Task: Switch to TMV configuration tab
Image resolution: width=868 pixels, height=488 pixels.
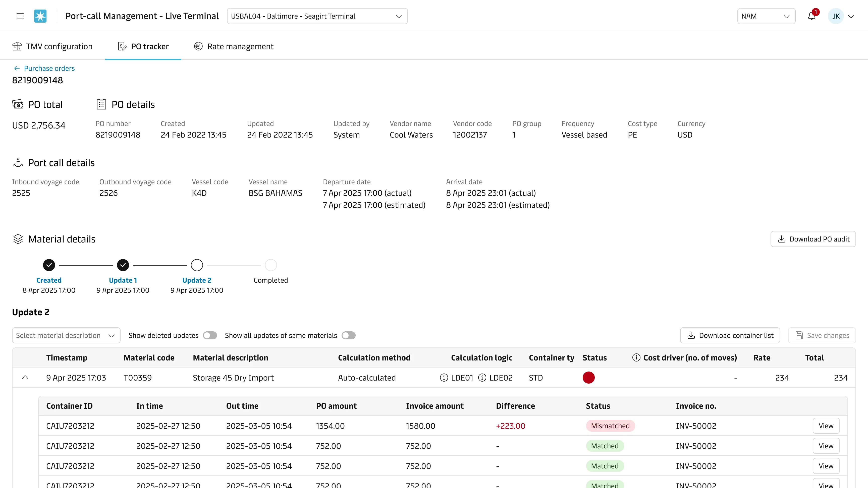Action: coord(52,46)
